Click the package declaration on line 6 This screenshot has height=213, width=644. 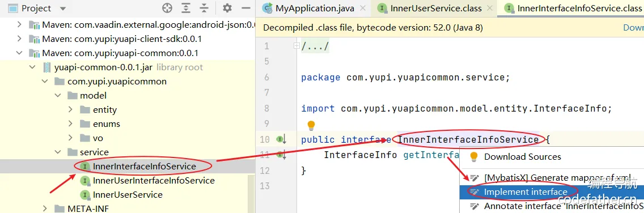(x=405, y=78)
